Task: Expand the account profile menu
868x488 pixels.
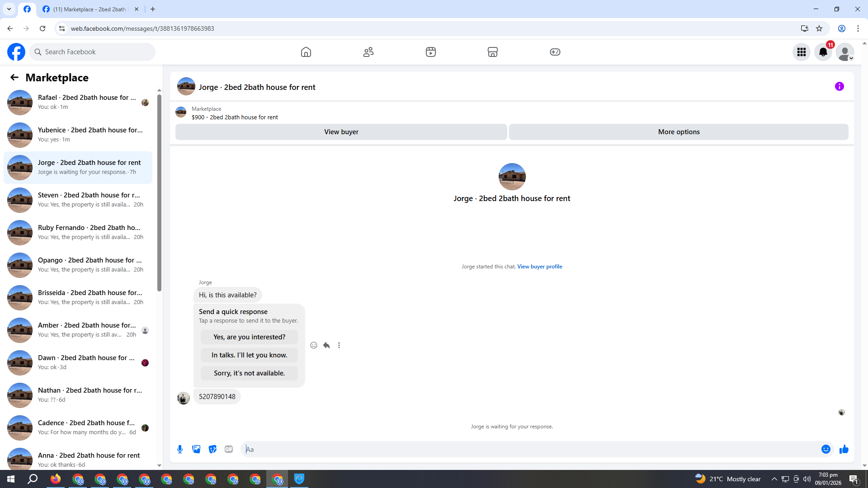Action: tap(844, 52)
